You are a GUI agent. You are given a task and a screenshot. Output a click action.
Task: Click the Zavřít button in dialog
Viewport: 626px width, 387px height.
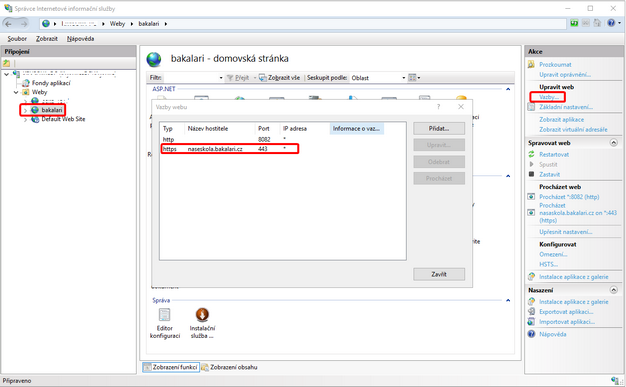tap(439, 274)
